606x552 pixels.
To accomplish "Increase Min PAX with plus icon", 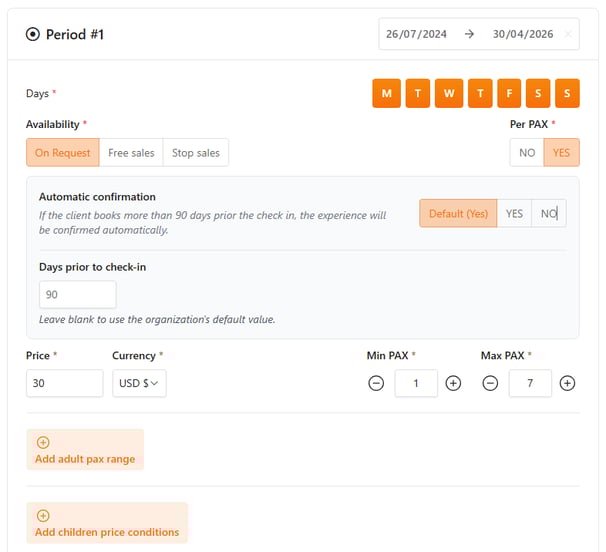I will coord(453,384).
